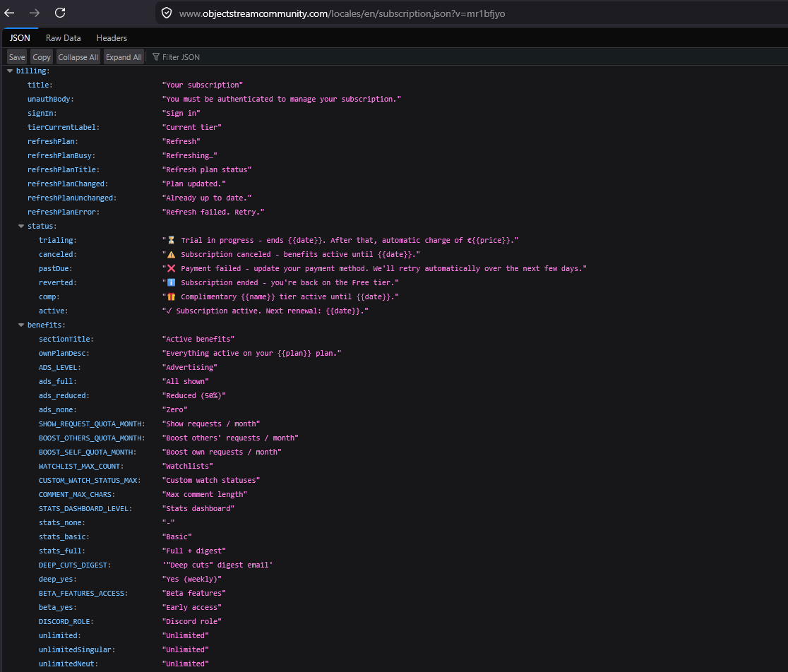Select the BOOST_SELF_QUOTA_MONTH key
This screenshot has height=672, width=788.
point(88,452)
